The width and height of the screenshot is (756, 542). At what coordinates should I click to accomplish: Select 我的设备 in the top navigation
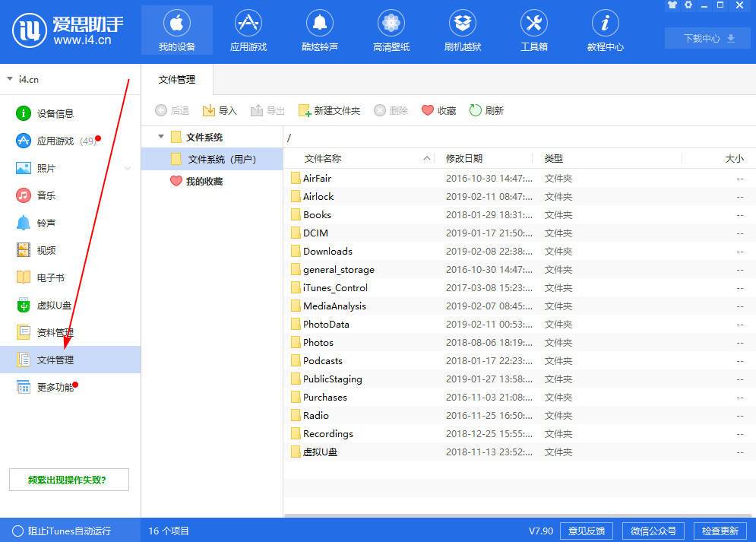click(176, 29)
